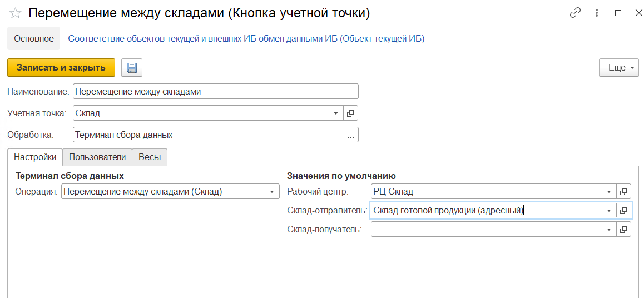This screenshot has width=644, height=298.
Task: Expand the Операция dropdown list
Action: (272, 192)
